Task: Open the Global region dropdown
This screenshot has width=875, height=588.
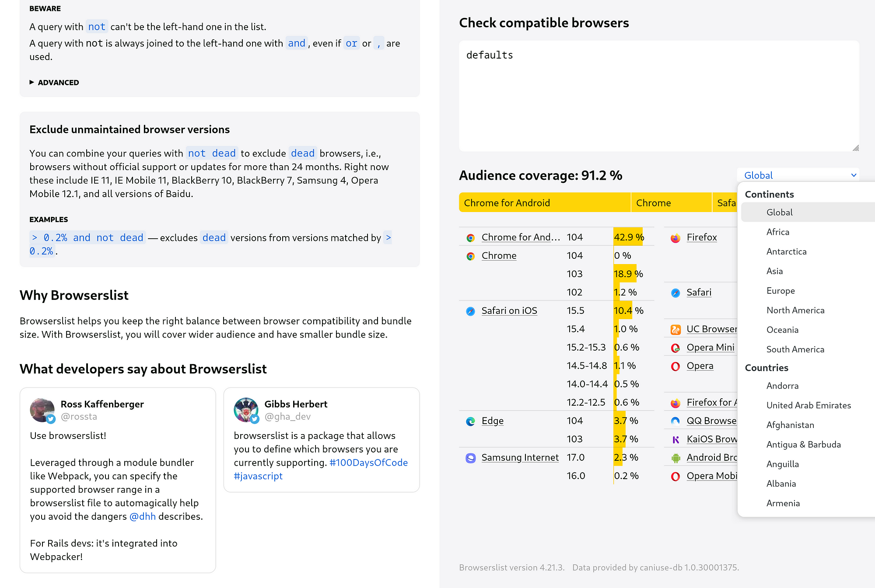Action: coord(798,175)
